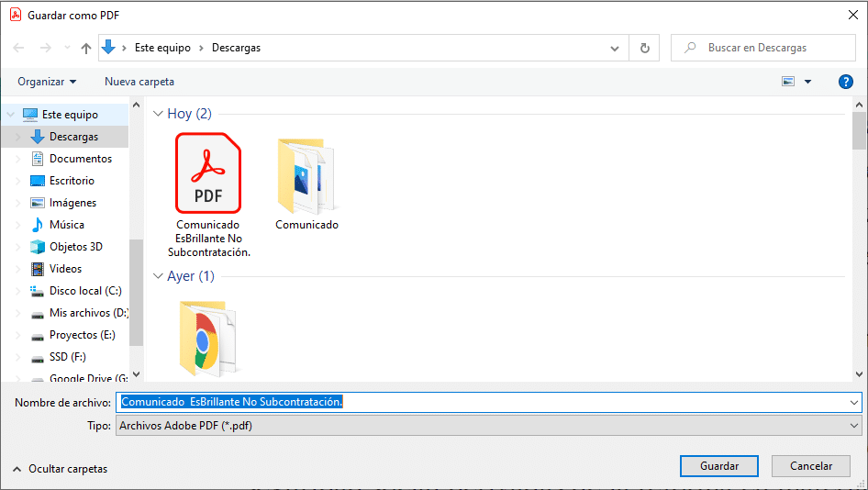This screenshot has height=490, width=868.
Task: Select 'Este equipo' in address breadcrumb
Action: 162,48
